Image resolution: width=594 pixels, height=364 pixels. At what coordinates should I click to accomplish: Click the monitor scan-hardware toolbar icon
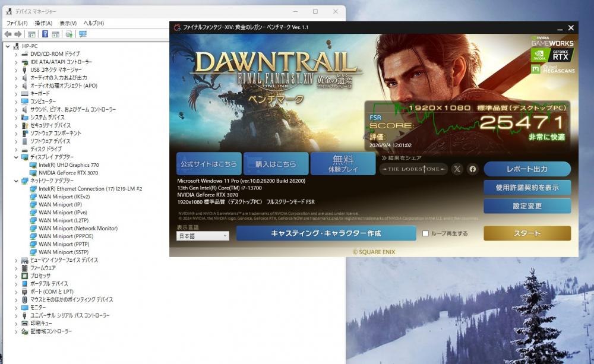point(83,34)
